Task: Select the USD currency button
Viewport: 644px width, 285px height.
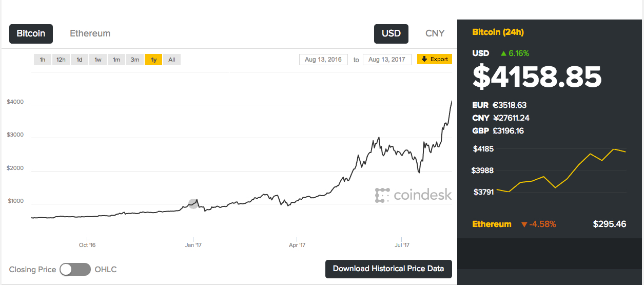Action: point(391,33)
